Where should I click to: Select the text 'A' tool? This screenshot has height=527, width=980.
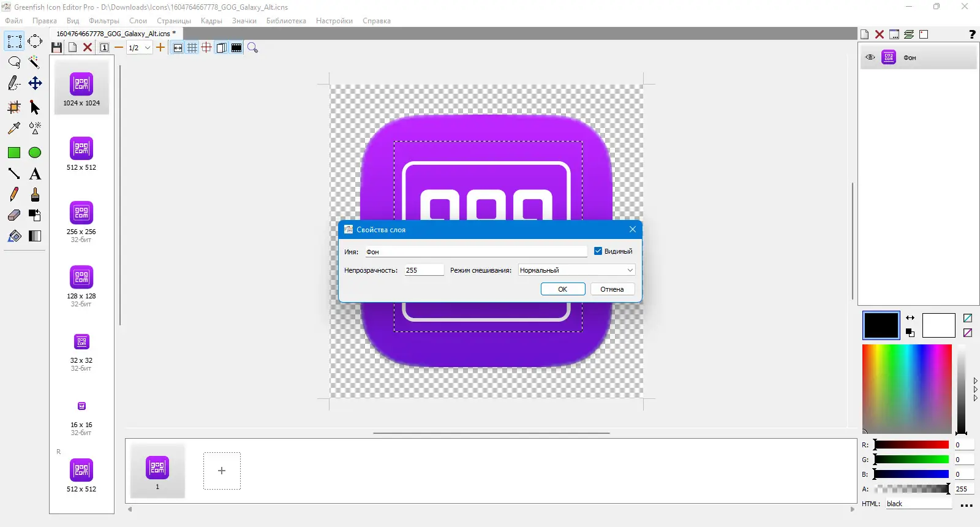[35, 173]
